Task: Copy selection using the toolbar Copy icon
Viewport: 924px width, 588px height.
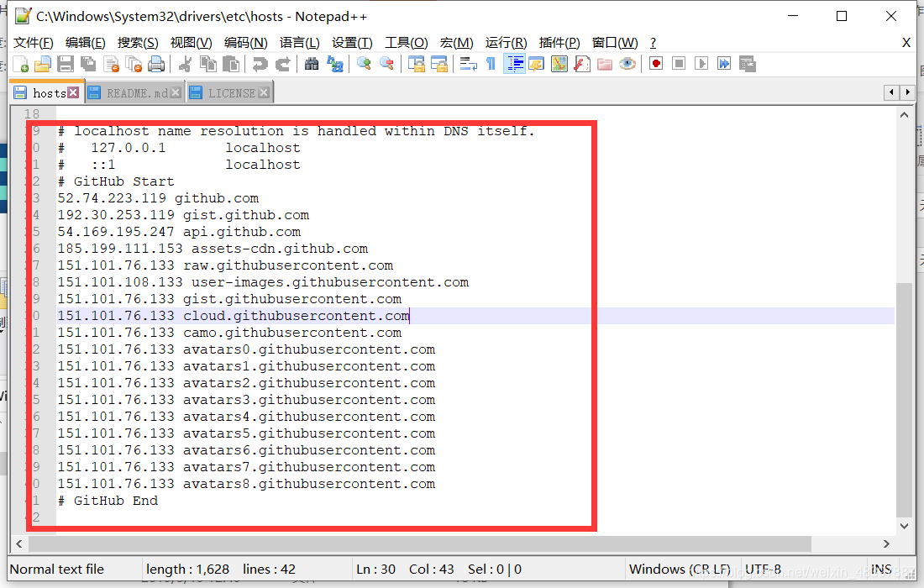Action: coord(208,64)
